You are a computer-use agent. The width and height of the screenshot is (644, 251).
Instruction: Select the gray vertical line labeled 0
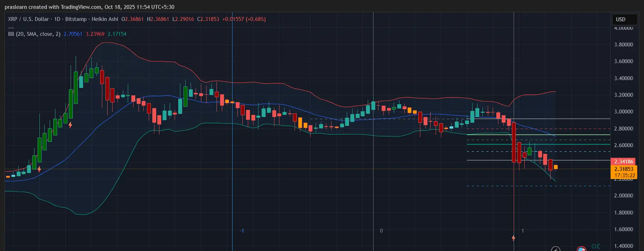(x=373, y=131)
